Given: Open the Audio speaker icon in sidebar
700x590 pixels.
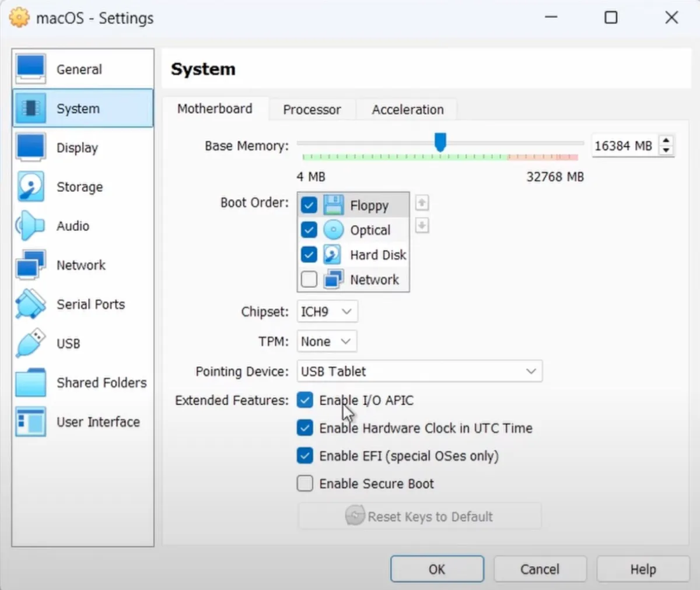Looking at the screenshot, I should [31, 226].
